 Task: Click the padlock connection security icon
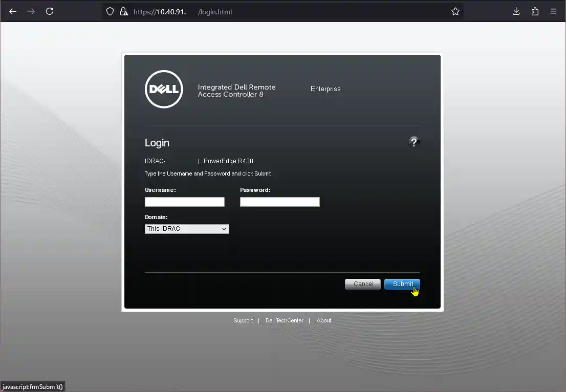tap(124, 12)
